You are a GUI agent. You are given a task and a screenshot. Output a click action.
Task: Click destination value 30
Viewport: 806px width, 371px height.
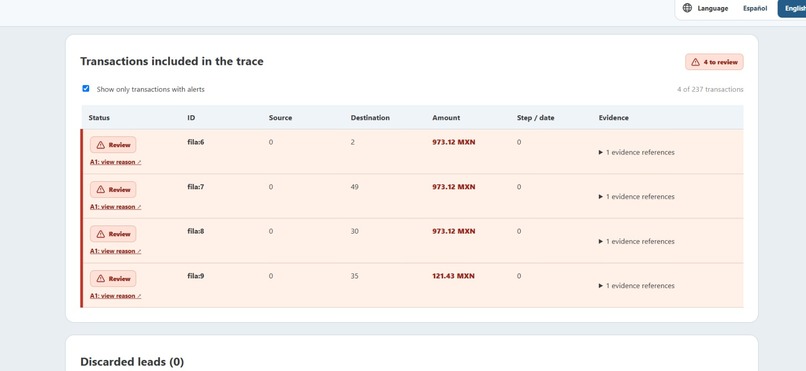(355, 231)
